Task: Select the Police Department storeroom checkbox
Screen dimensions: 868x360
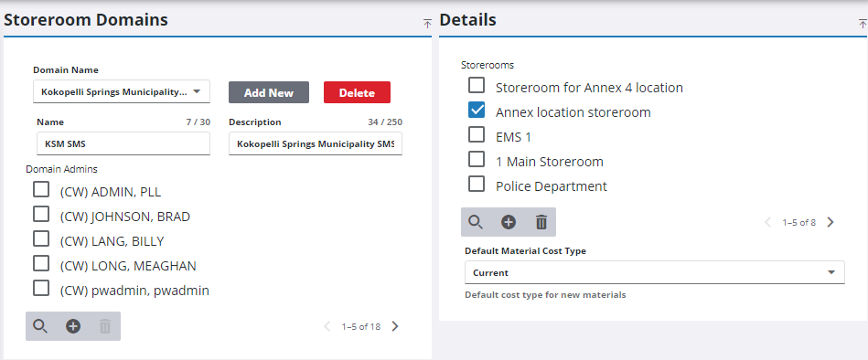Action: tap(477, 184)
